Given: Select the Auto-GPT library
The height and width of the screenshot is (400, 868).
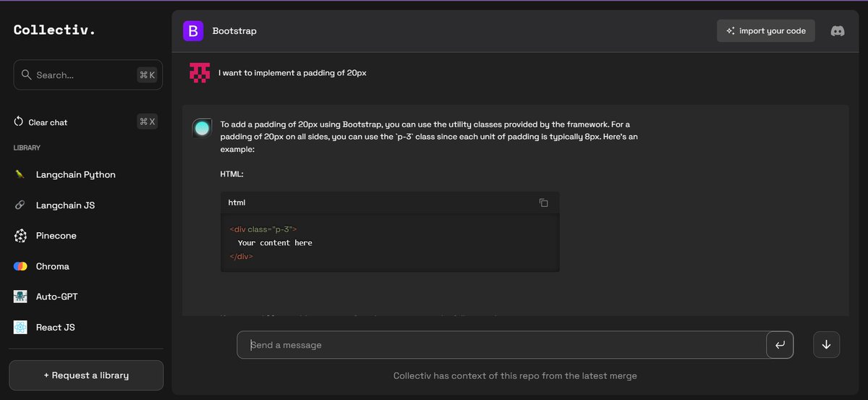Looking at the screenshot, I should click(58, 297).
